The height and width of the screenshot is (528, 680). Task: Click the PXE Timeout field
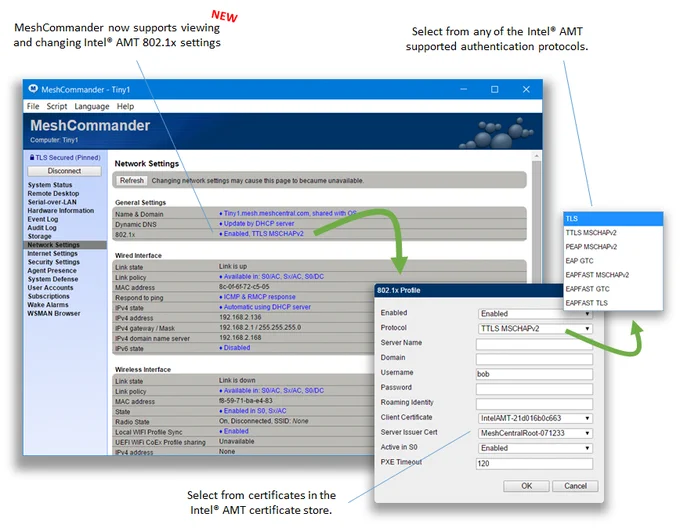(534, 463)
